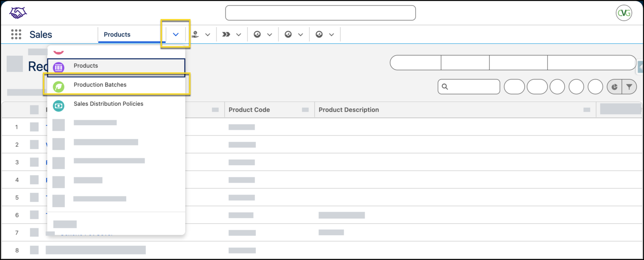Show charts with the pie chart button
This screenshot has width=644, height=260.
615,87
